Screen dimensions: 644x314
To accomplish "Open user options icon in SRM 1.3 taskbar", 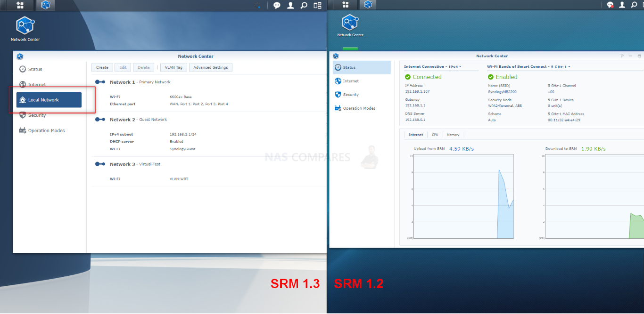I will point(291,5).
